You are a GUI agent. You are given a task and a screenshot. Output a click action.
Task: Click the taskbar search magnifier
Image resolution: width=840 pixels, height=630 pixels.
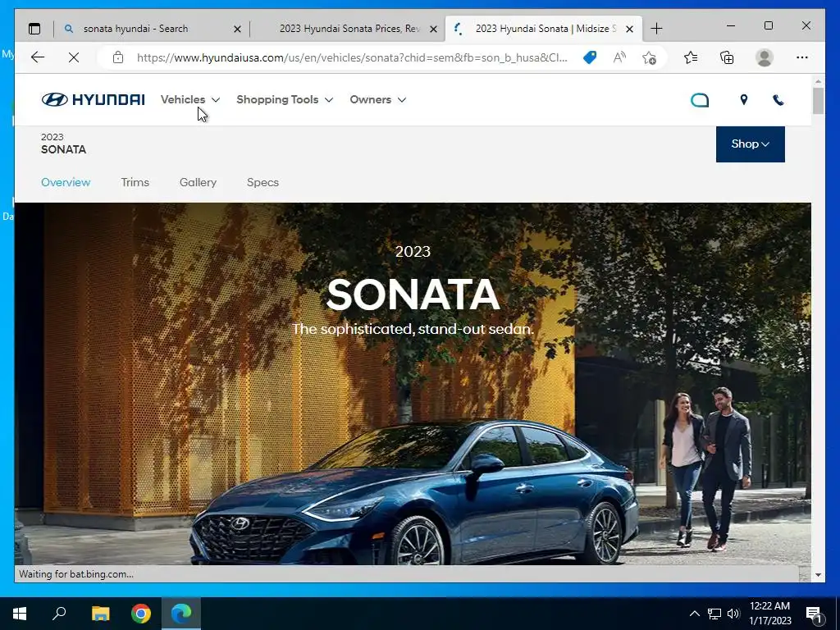click(x=59, y=614)
